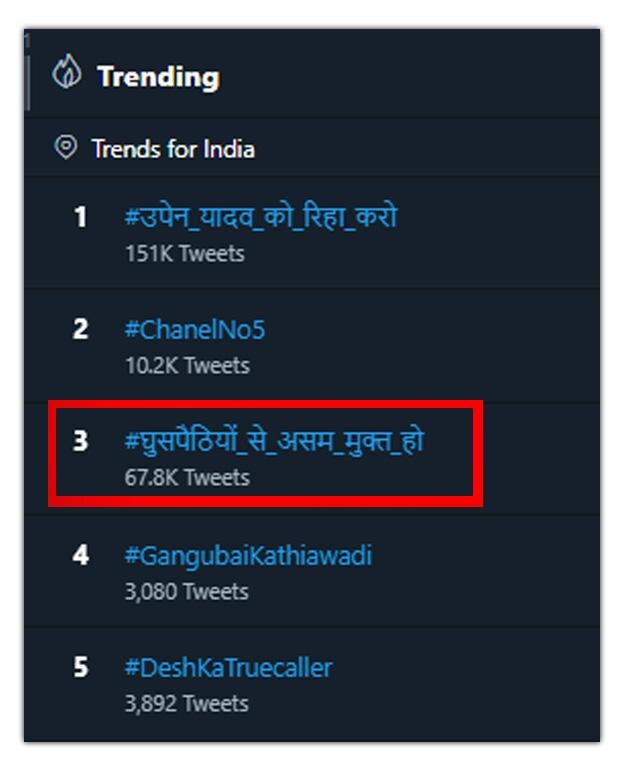This screenshot has width=624, height=771.
Task: Click rank number 4 beside #GangubaiKathiawadi
Action: (80, 555)
